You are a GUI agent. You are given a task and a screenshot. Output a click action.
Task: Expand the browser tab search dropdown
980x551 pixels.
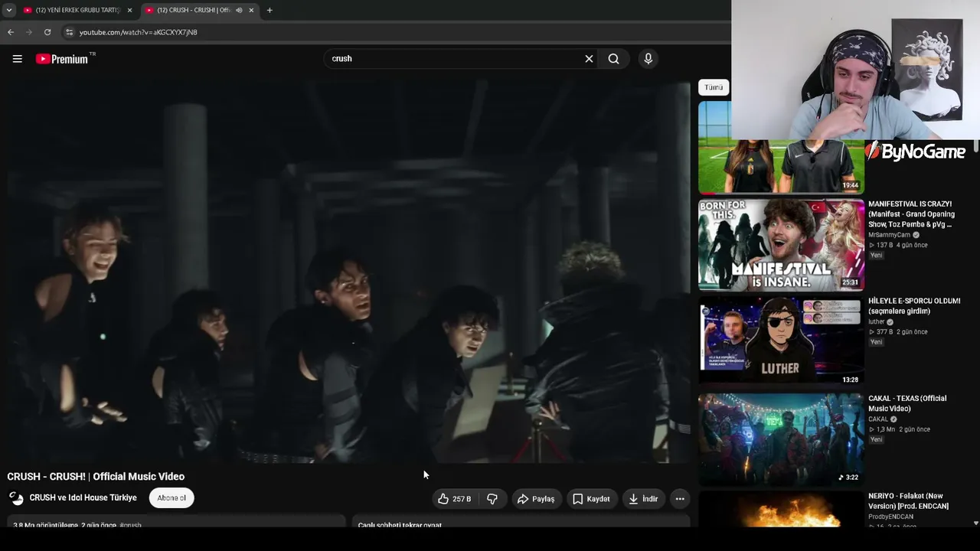click(x=9, y=10)
